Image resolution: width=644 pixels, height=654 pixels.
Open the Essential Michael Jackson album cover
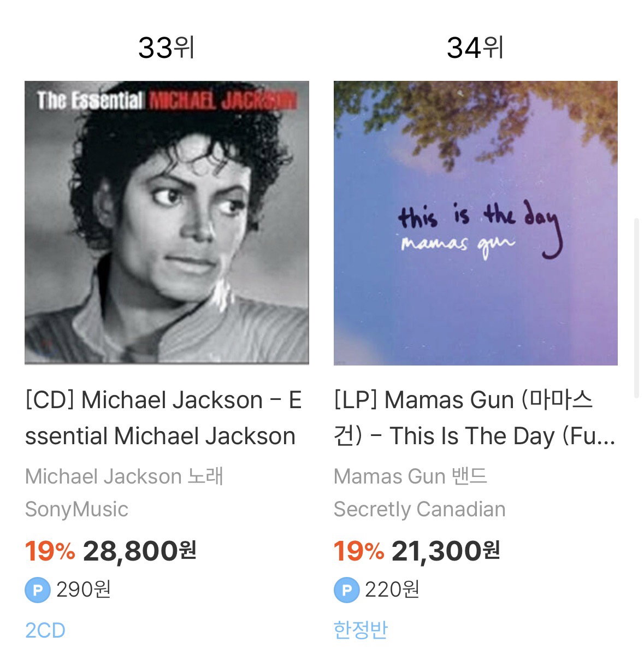(x=167, y=223)
